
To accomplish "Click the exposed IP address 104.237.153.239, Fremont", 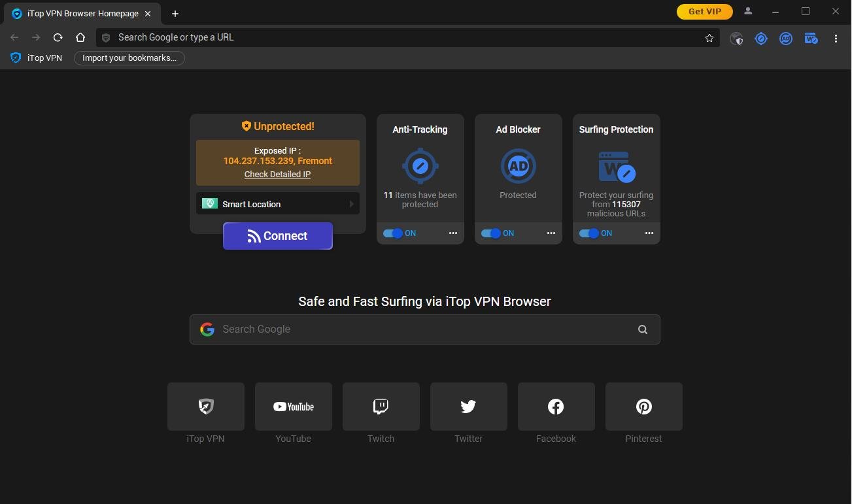I will [x=278, y=161].
